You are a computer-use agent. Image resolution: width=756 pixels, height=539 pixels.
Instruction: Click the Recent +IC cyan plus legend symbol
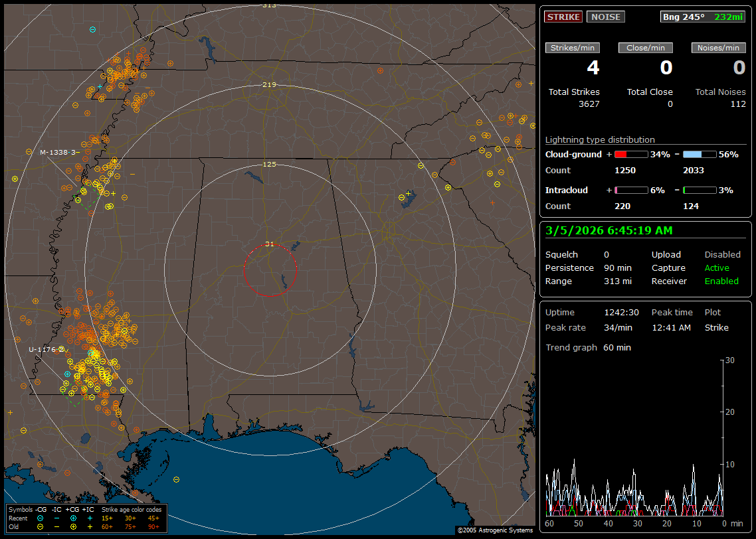coord(90,518)
